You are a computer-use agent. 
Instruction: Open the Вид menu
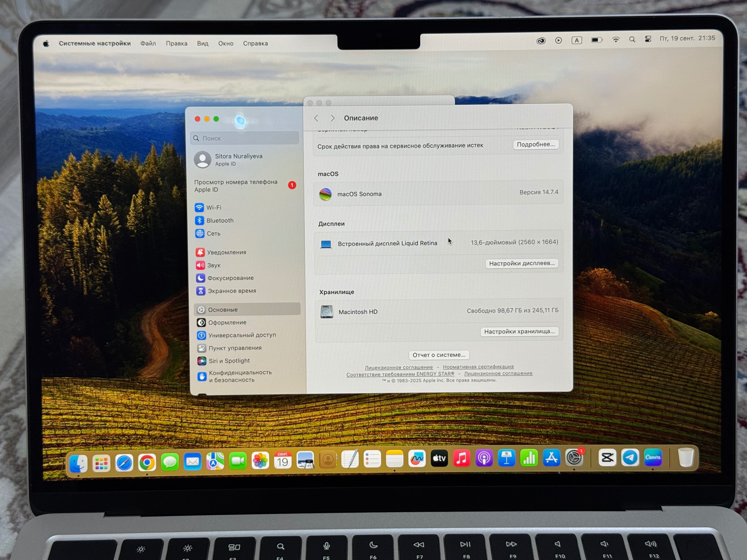tap(203, 43)
